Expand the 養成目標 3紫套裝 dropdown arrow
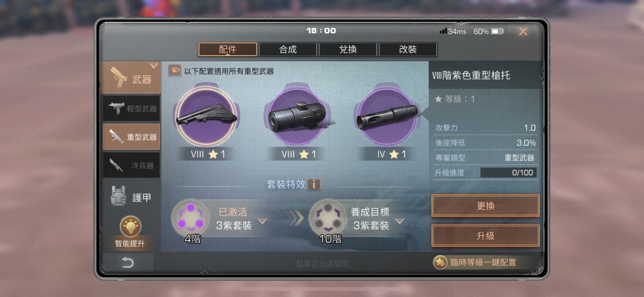This screenshot has height=297, width=644. point(400,221)
